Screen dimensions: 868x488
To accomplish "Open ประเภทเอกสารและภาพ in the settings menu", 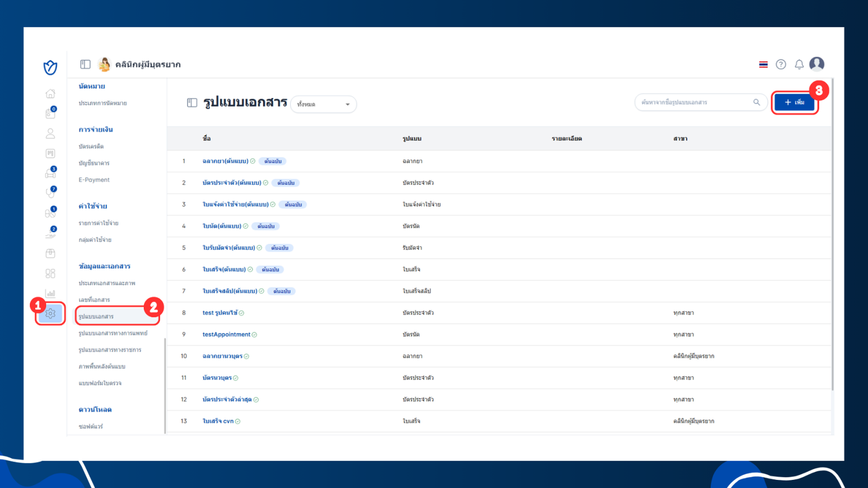I will pyautogui.click(x=107, y=283).
